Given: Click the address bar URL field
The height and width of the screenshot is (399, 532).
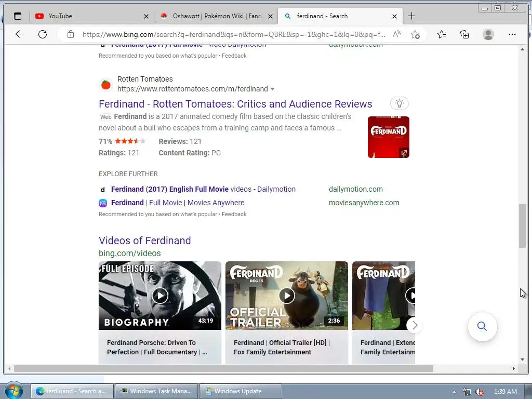Looking at the screenshot, I should [234, 34].
